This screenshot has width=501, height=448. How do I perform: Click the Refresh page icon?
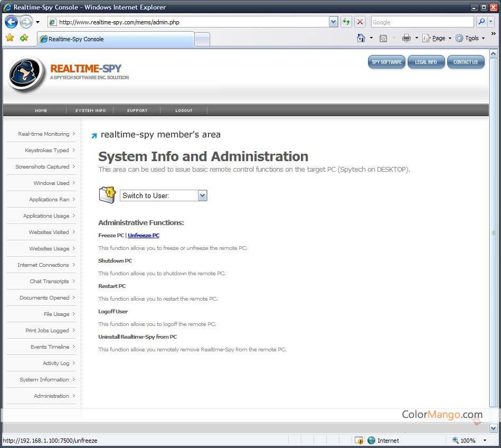(346, 22)
